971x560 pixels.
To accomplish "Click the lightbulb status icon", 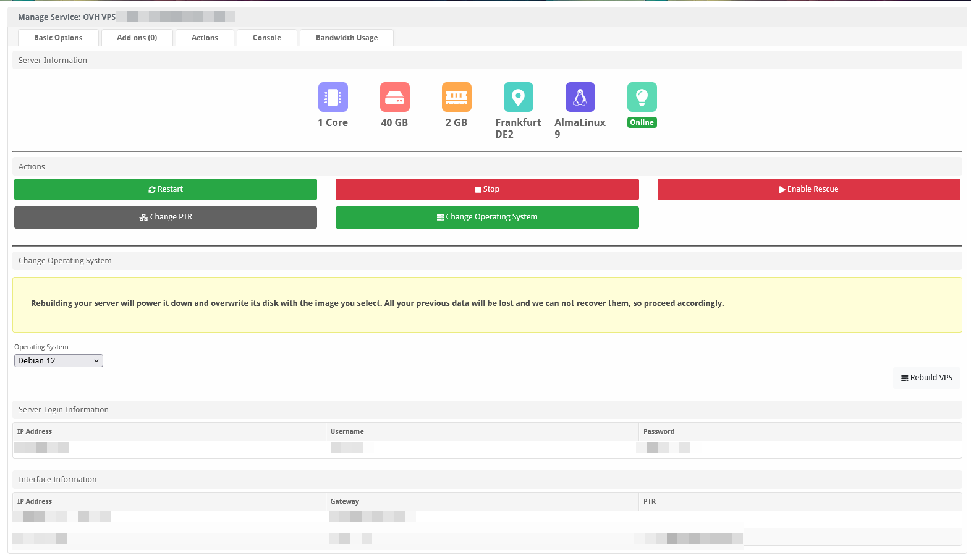I will tap(642, 97).
